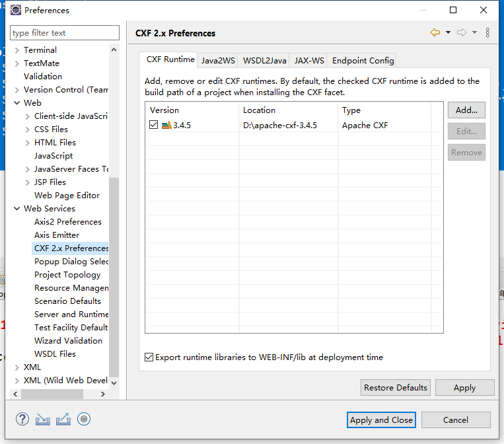Viewport: 504px width, 444px height.
Task: Expand the JSP Files node
Action: coord(27,182)
